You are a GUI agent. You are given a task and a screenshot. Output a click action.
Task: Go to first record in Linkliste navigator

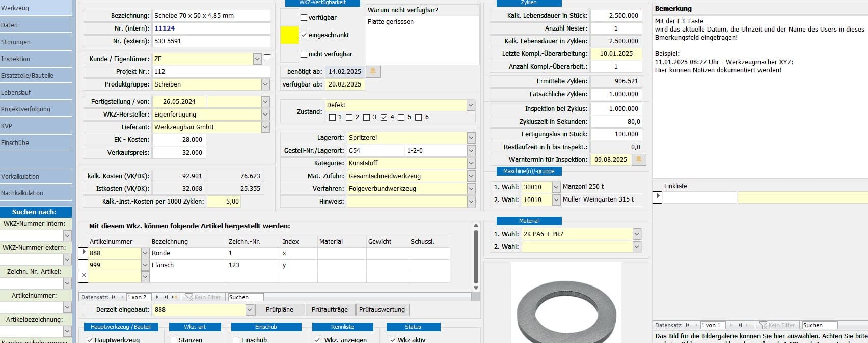(x=688, y=325)
